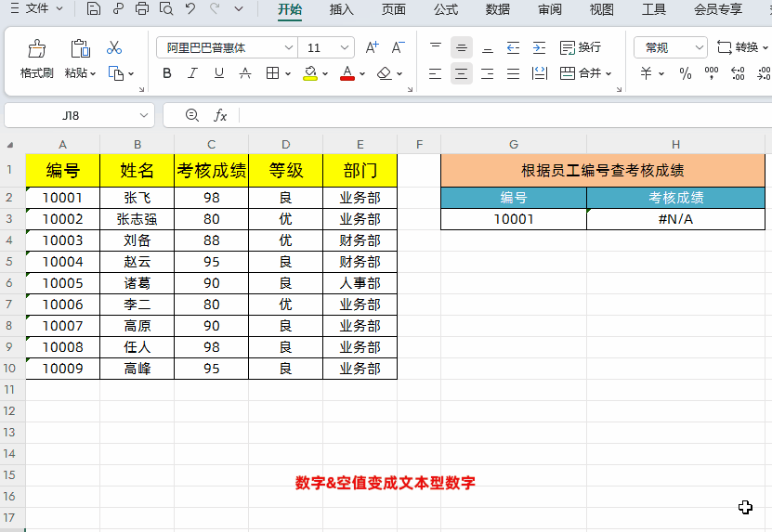The image size is (772, 532).
Task: Click the Paste (粘贴) clipboard icon
Action: pyautogui.click(x=80, y=48)
